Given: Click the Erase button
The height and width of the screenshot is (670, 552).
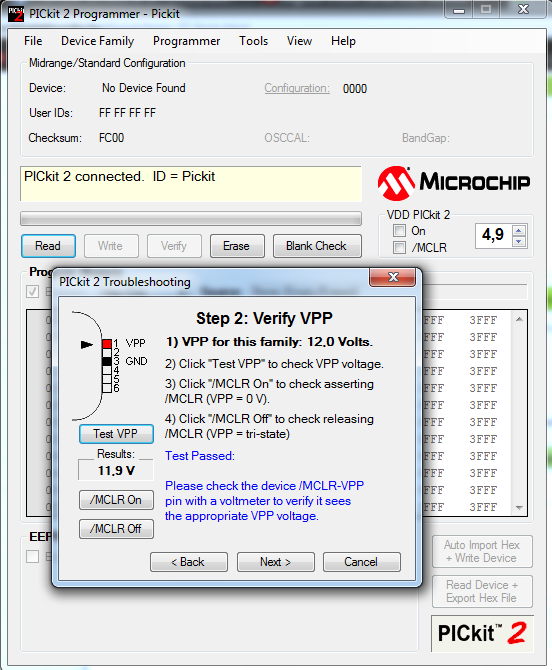Looking at the screenshot, I should (237, 246).
